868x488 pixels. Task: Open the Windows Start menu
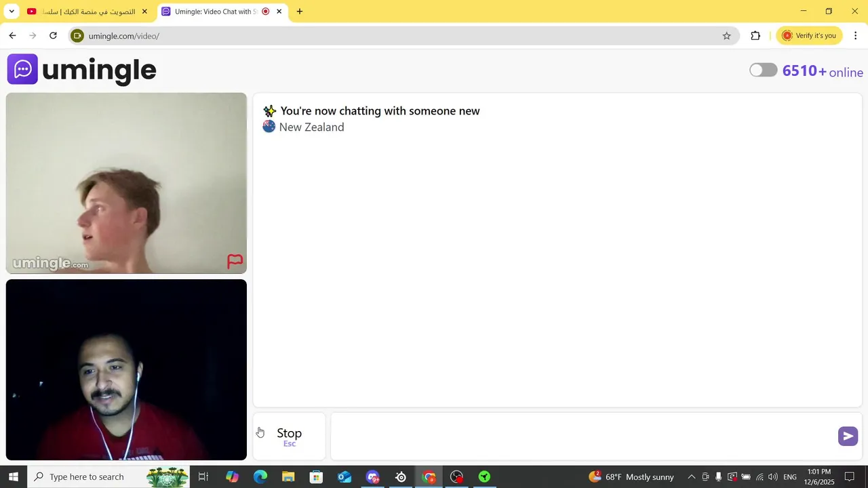[14, 477]
